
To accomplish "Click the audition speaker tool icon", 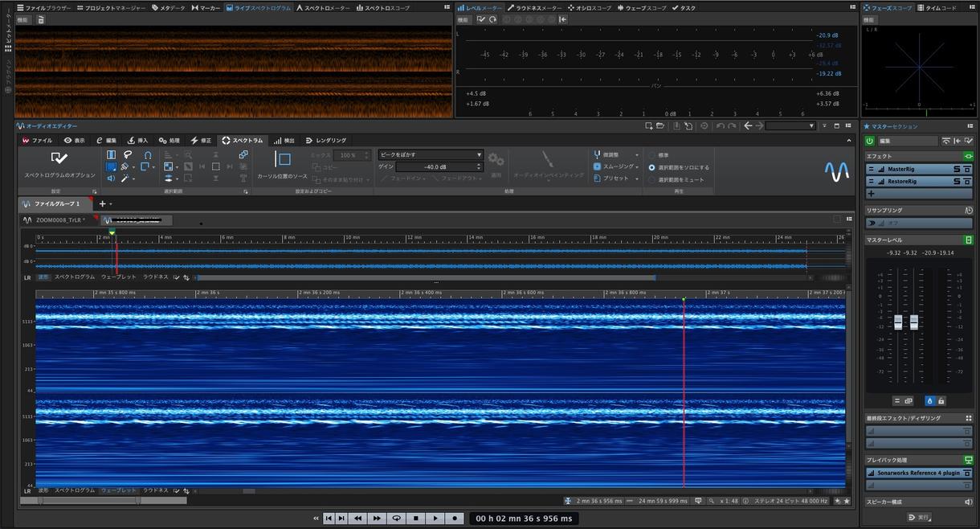I will click(x=111, y=178).
